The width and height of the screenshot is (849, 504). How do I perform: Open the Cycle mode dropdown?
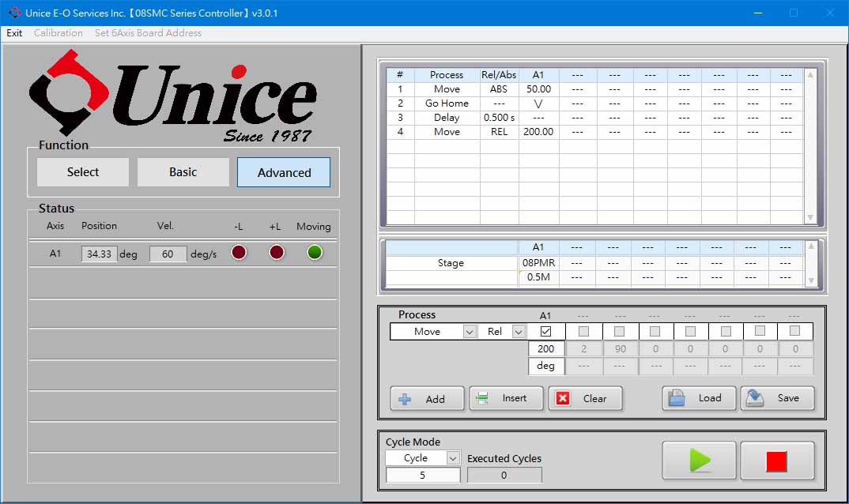(453, 458)
